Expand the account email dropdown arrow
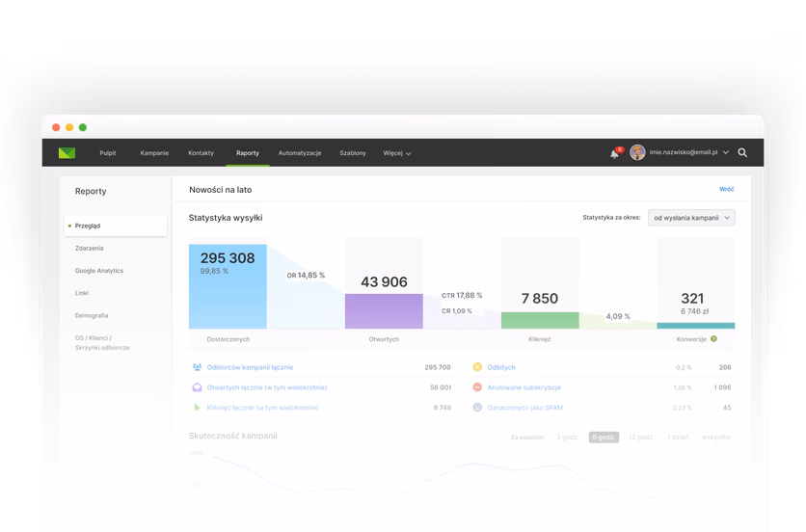806x532 pixels. (x=726, y=152)
